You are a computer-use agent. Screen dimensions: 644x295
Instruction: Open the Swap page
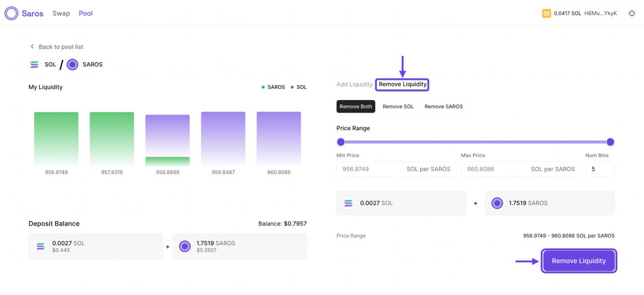coord(61,14)
